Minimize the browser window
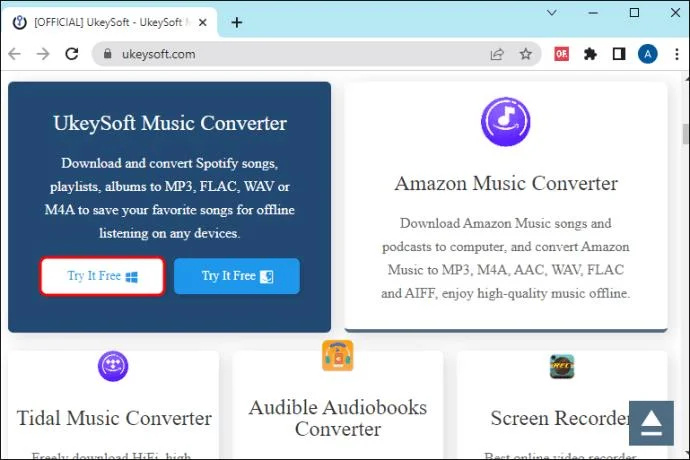This screenshot has width=690, height=460. click(x=593, y=13)
